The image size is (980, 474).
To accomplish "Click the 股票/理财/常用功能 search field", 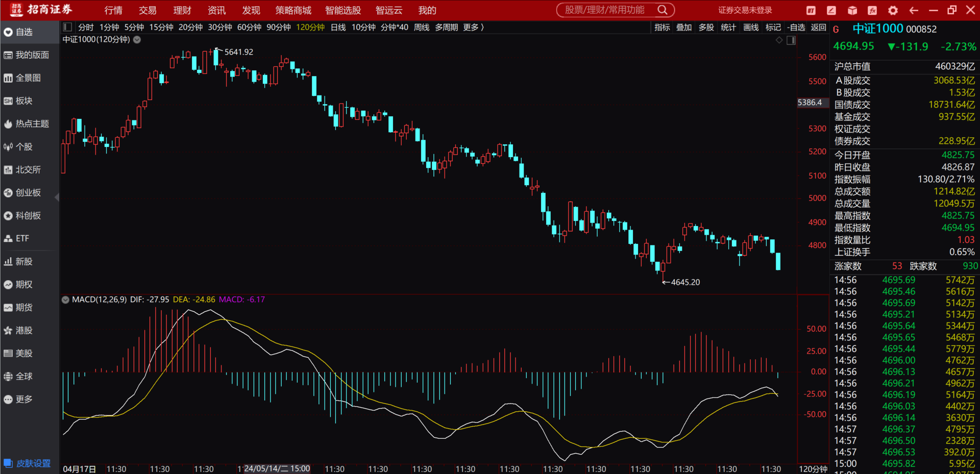I will (x=605, y=10).
